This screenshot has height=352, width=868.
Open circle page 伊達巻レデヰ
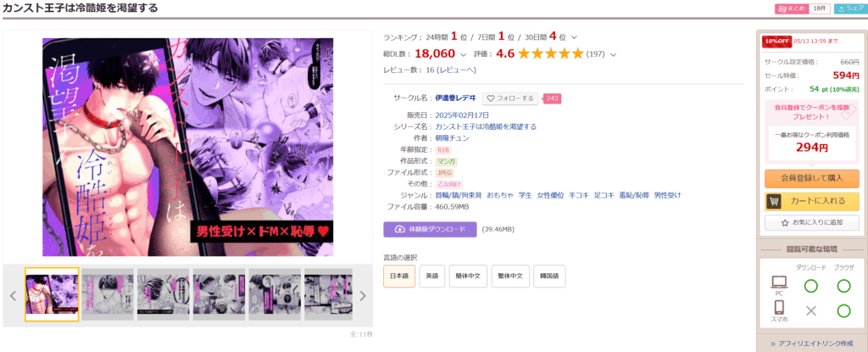tap(455, 98)
